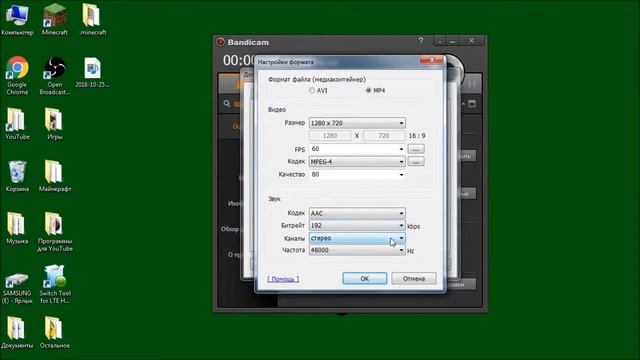Select the 2016-10-25 audio file icon

(x=92, y=72)
